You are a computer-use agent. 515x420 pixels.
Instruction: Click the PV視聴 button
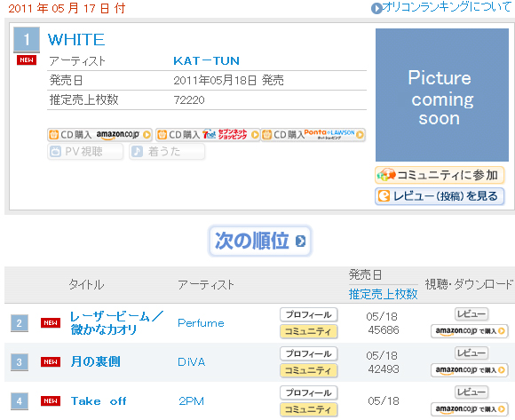(85, 151)
